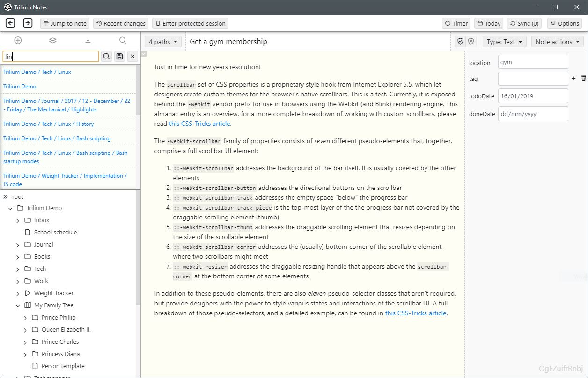The height and width of the screenshot is (378, 588).
Task: Open the Person template note
Action: tap(63, 366)
